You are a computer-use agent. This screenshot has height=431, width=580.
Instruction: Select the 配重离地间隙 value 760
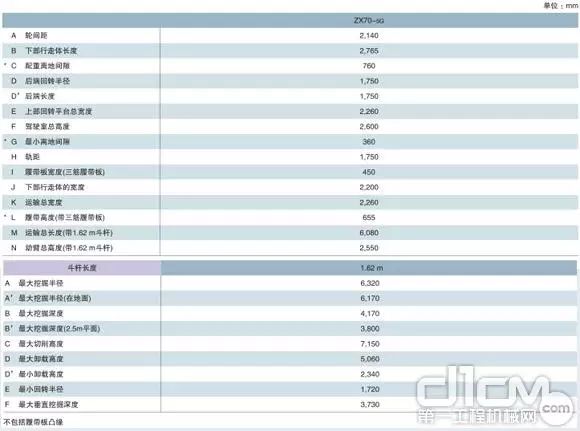point(369,66)
